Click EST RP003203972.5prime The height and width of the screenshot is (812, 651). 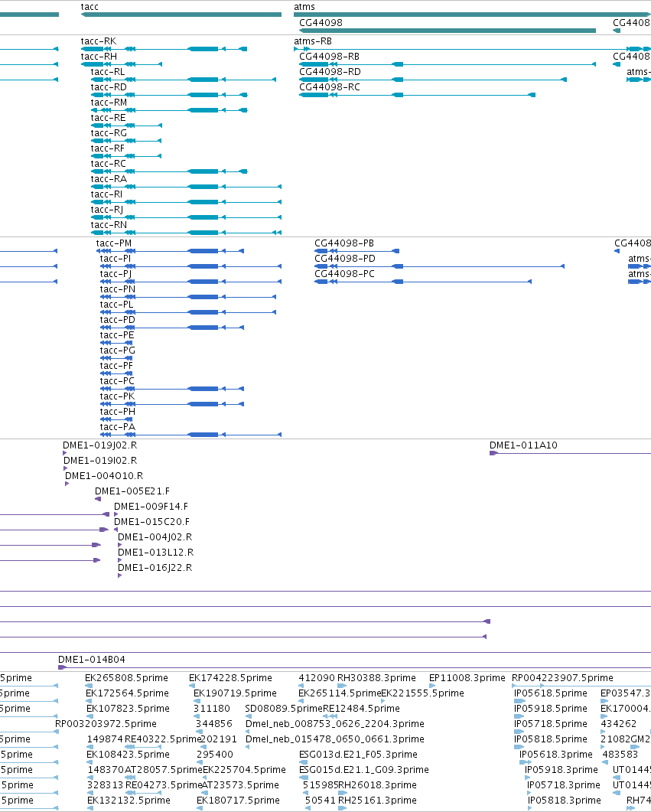(x=106, y=724)
